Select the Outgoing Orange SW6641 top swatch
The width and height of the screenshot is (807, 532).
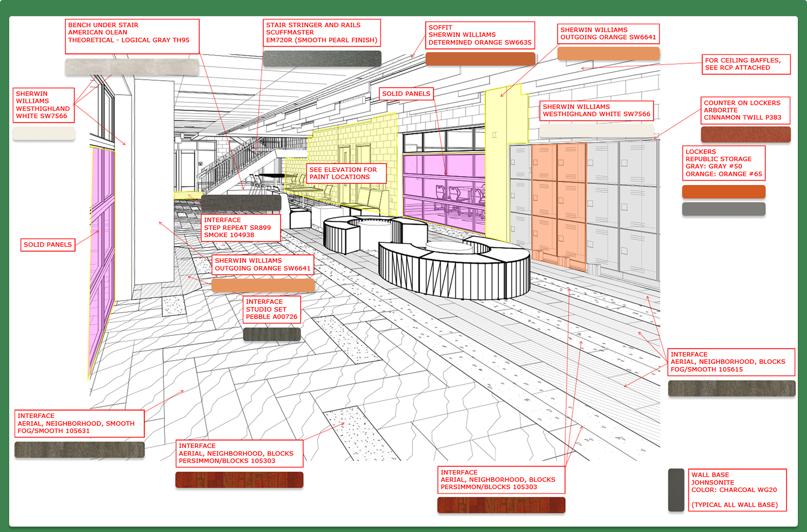coord(608,54)
